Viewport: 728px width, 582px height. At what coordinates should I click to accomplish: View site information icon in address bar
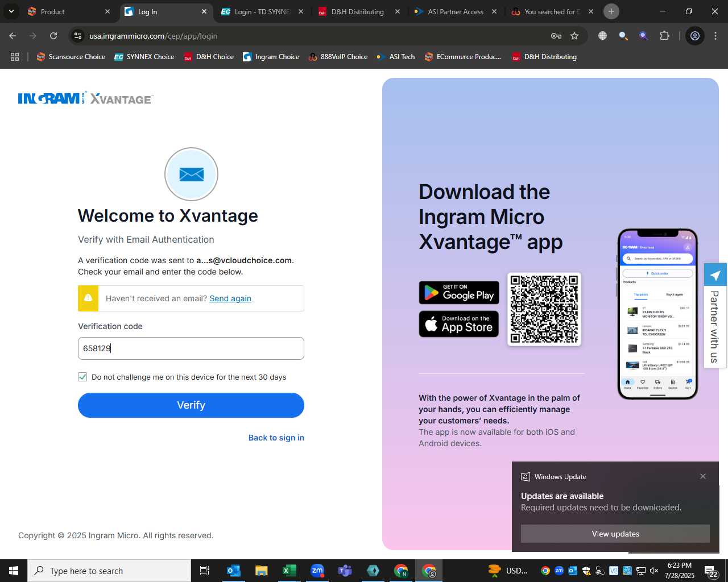tap(78, 36)
